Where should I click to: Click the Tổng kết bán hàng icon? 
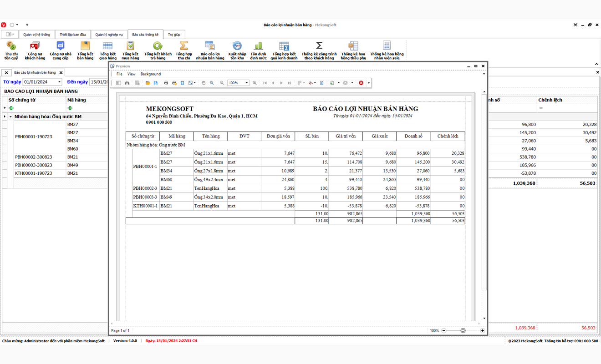point(85,50)
